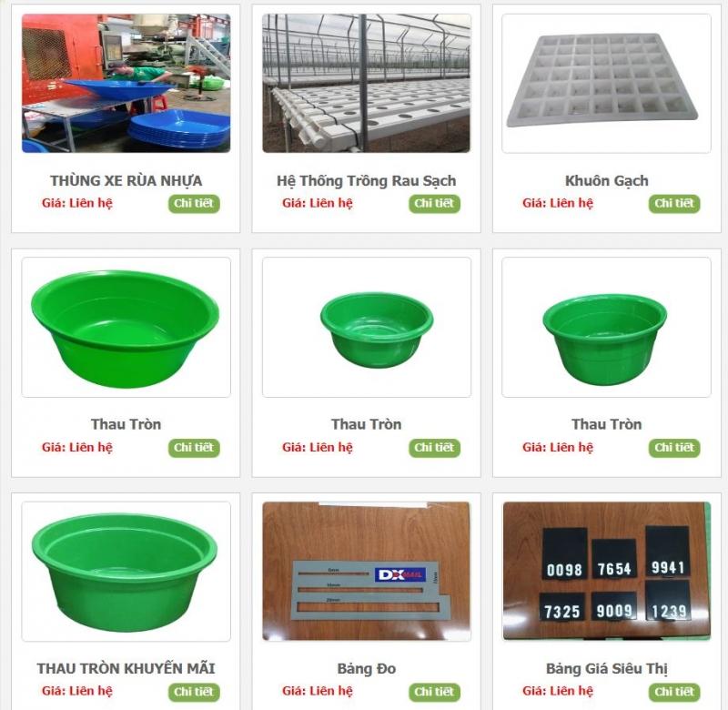Image resolution: width=728 pixels, height=710 pixels.
Task: View the Khuôn Gạch mold thumbnail
Action: [606, 83]
